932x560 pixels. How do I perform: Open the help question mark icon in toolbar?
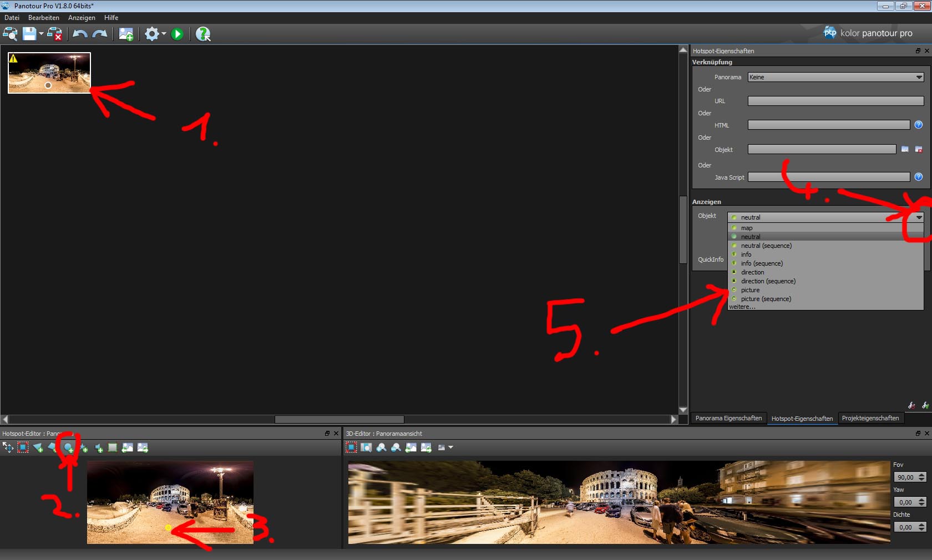[203, 34]
